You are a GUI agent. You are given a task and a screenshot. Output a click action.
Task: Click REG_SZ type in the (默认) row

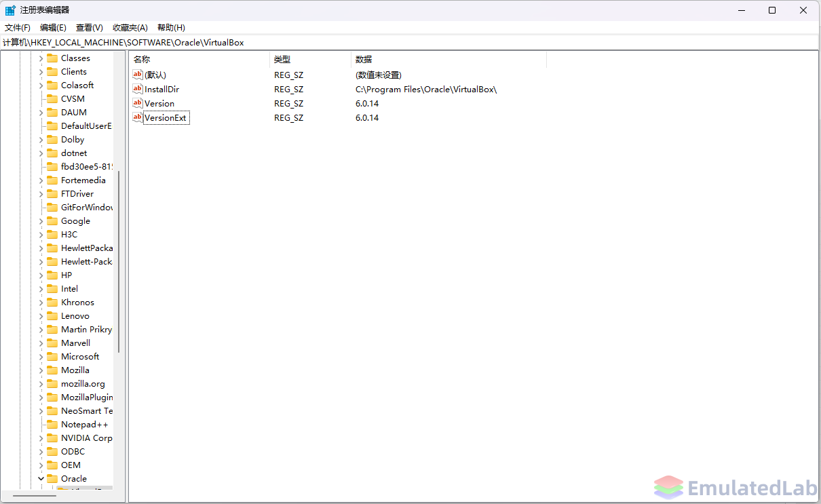point(288,75)
